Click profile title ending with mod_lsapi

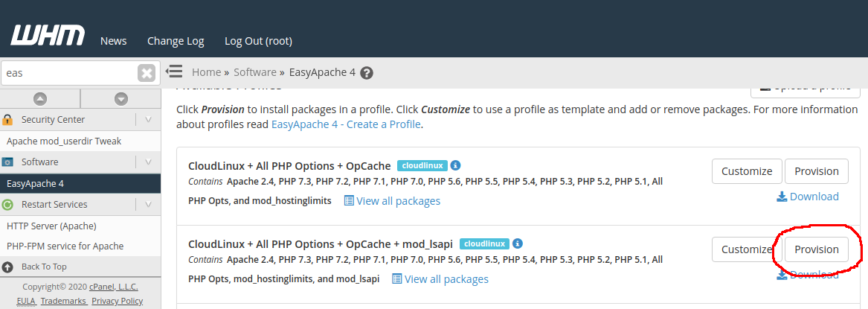(x=321, y=243)
